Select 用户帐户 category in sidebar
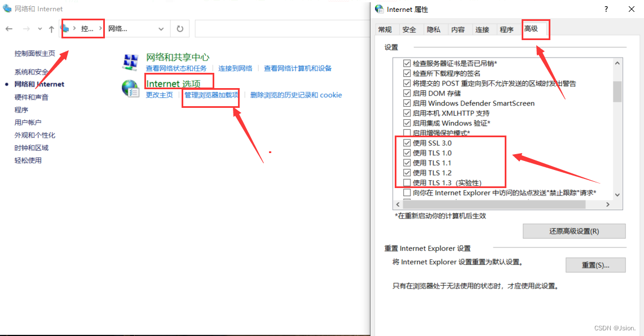644x336 pixels. point(28,123)
